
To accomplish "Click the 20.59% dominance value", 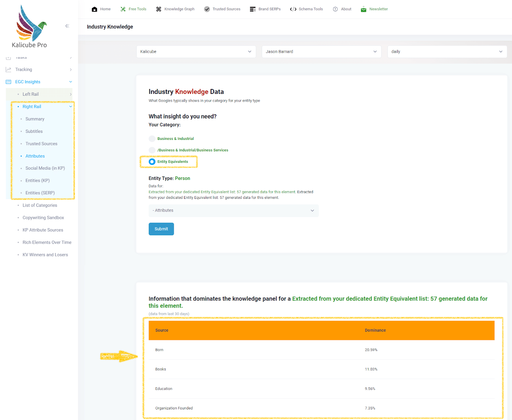I will [x=371, y=350].
